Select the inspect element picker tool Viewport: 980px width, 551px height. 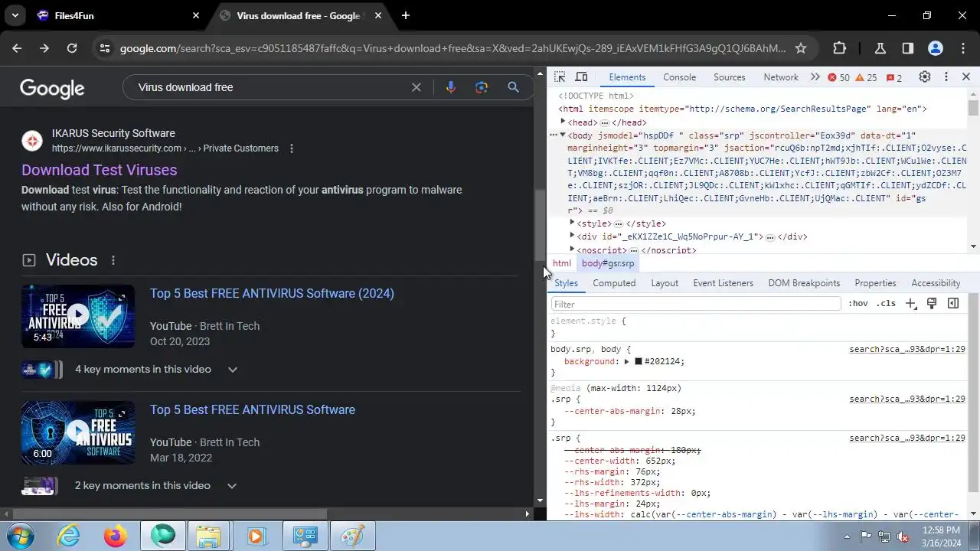pos(560,77)
